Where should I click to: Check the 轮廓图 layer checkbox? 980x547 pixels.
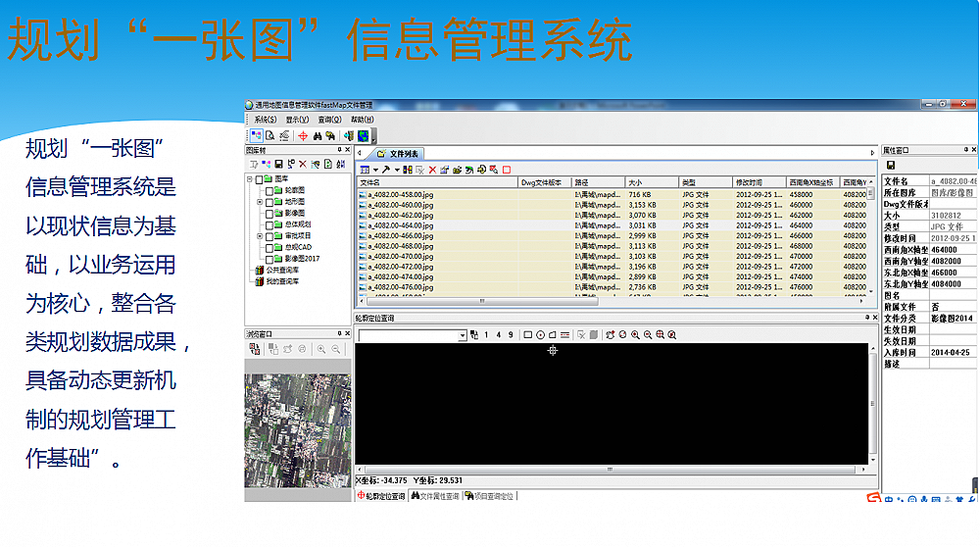coord(269,190)
